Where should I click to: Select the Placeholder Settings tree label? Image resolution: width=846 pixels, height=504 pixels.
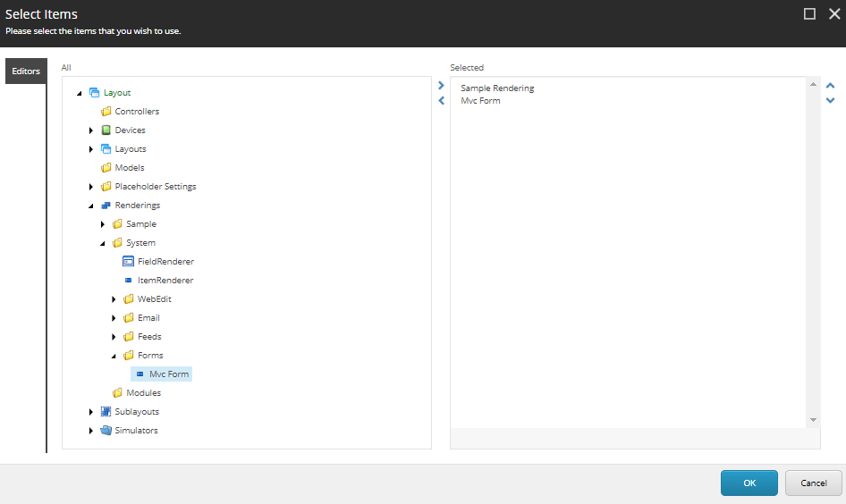(156, 187)
